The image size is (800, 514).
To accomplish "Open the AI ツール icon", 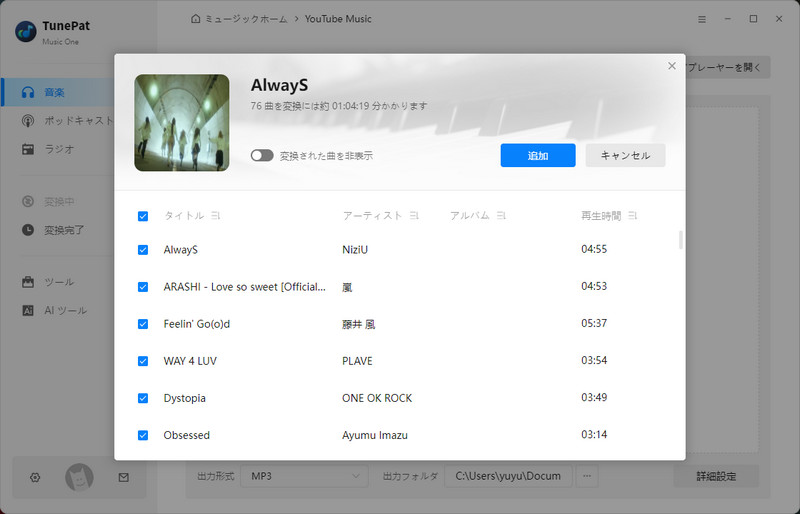I will pos(28,310).
